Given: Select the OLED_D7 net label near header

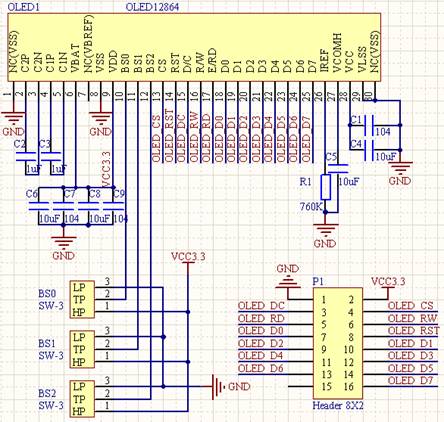Looking at the screenshot, I should point(410,380).
